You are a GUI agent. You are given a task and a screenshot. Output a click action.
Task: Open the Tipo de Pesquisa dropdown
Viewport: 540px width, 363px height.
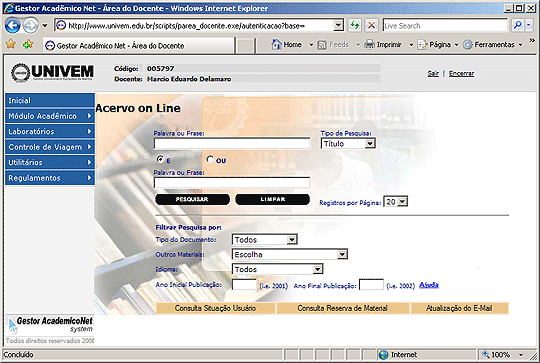pos(348,144)
